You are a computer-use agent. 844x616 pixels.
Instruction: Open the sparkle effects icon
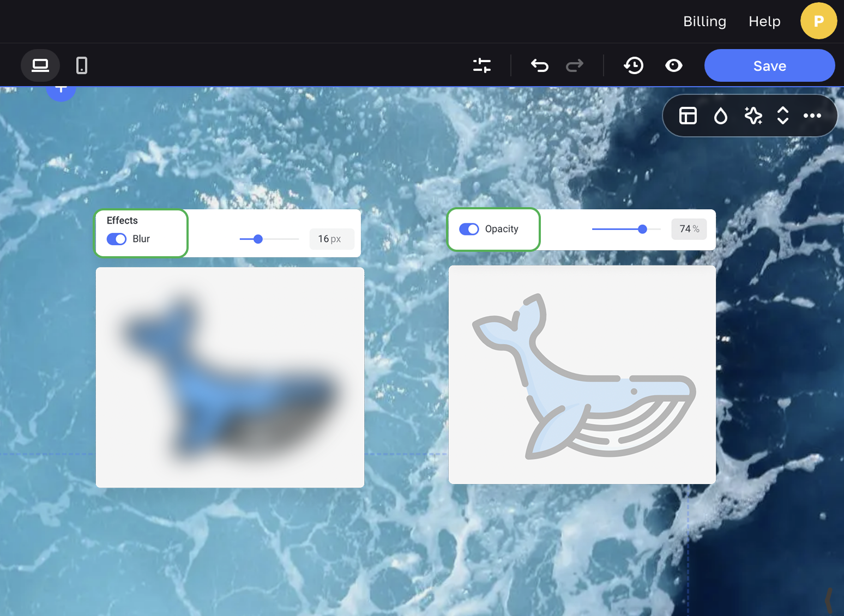(753, 116)
